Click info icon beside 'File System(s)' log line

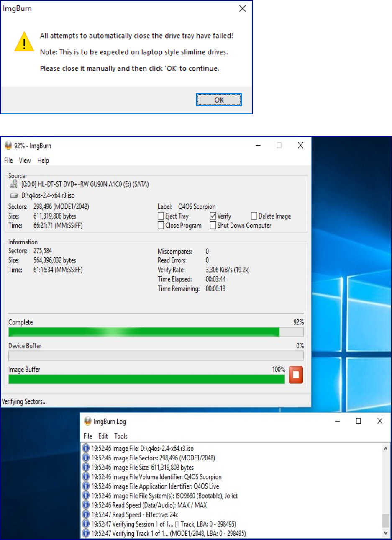[86, 496]
